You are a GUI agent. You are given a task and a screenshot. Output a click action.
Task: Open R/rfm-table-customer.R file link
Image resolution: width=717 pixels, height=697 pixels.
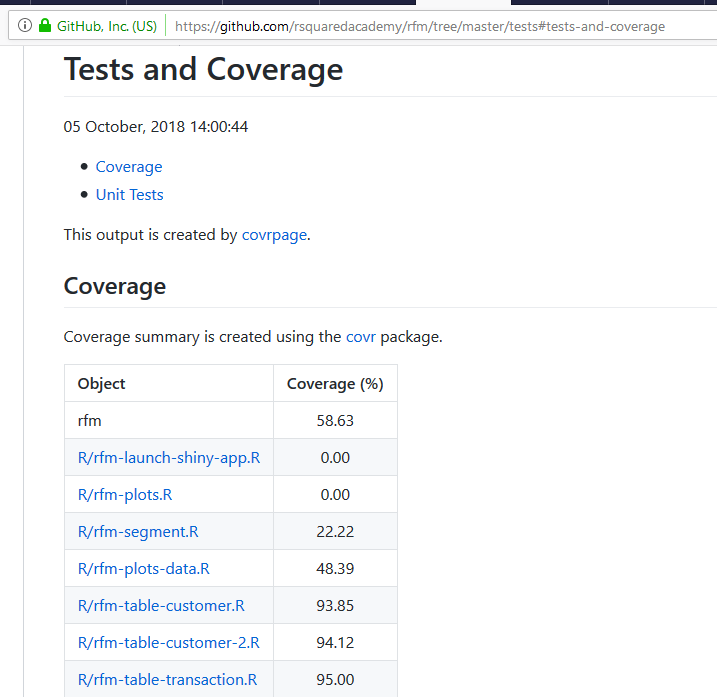pos(161,606)
